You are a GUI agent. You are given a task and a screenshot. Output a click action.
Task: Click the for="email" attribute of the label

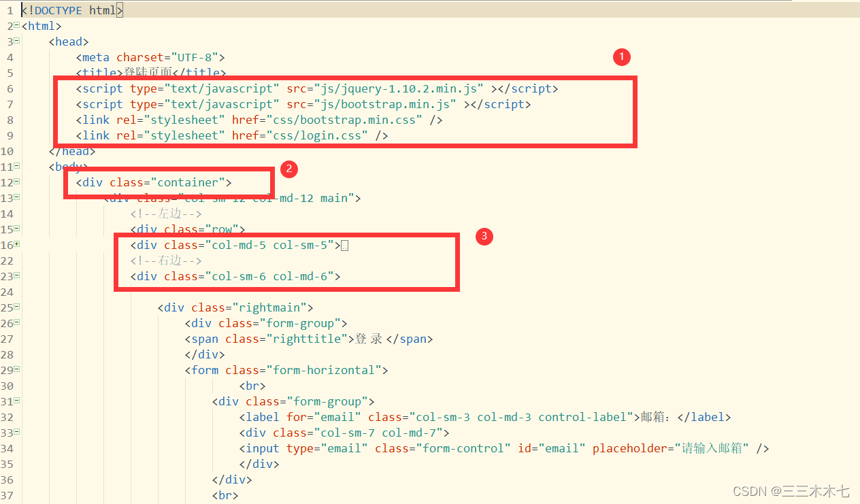coord(324,417)
